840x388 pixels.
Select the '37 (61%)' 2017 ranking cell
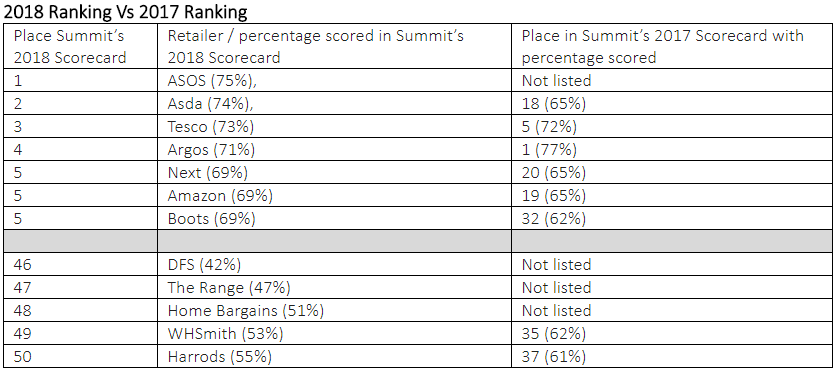point(672,356)
